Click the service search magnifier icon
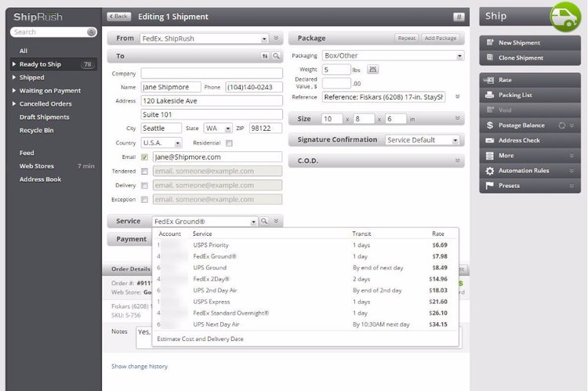 point(264,221)
